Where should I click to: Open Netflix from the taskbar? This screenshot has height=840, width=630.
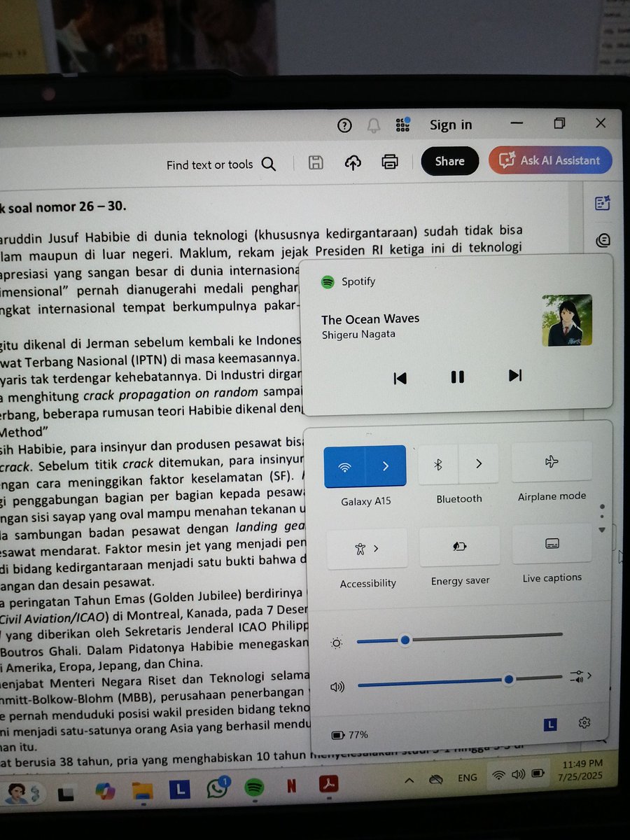point(291,785)
